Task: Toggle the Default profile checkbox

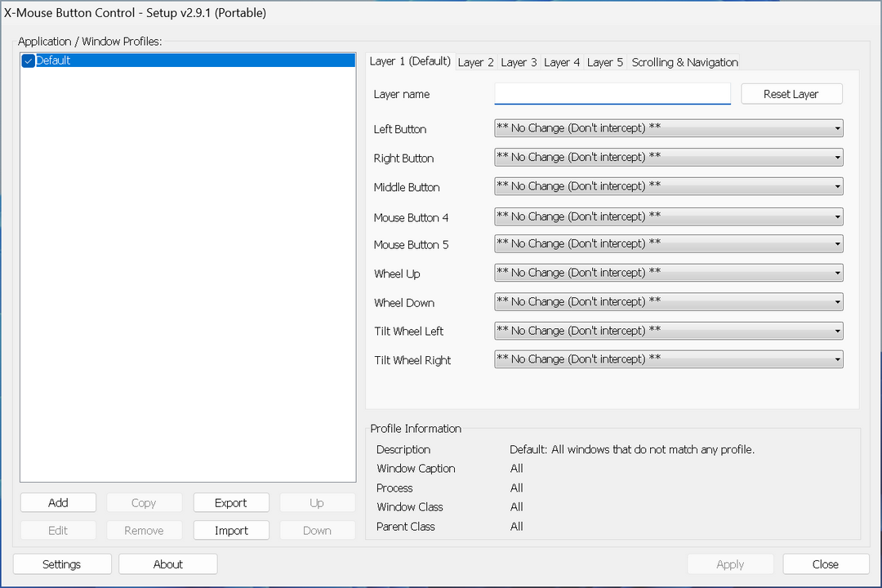Action: tap(28, 61)
